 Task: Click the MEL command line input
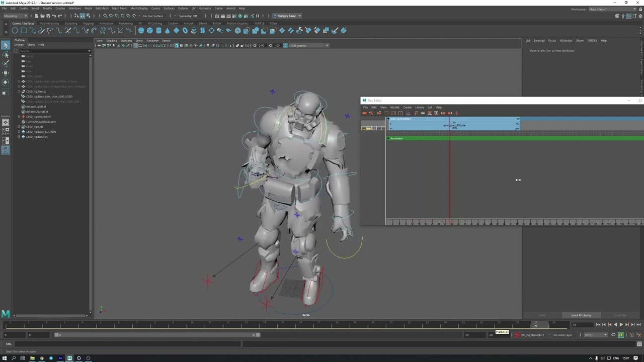tap(128, 344)
